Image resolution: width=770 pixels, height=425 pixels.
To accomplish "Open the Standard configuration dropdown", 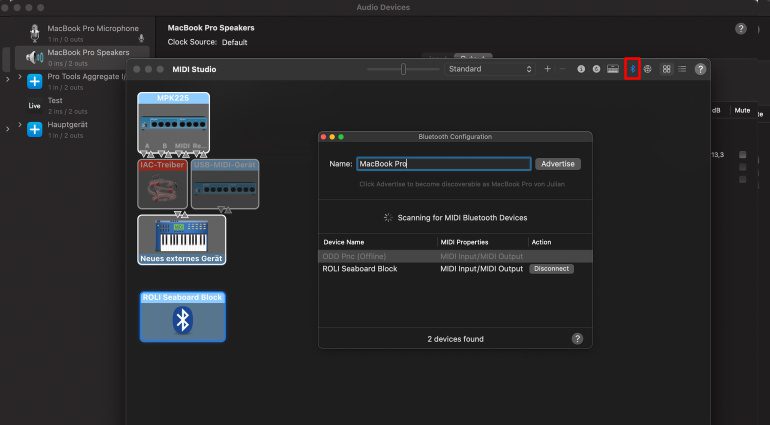I will pyautogui.click(x=490, y=69).
